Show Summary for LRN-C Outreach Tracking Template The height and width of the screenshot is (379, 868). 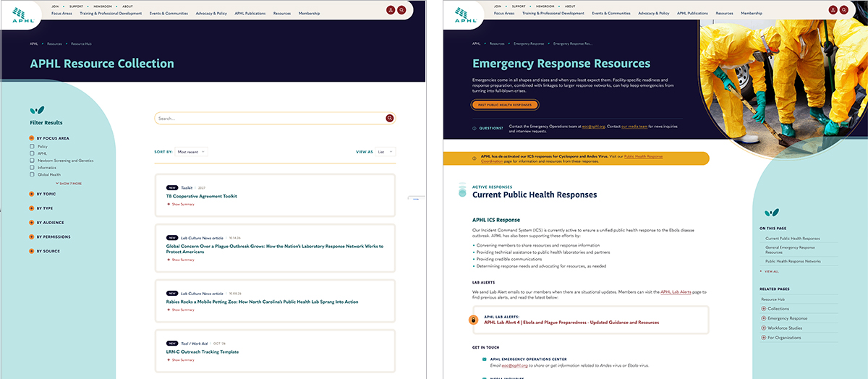tap(181, 359)
